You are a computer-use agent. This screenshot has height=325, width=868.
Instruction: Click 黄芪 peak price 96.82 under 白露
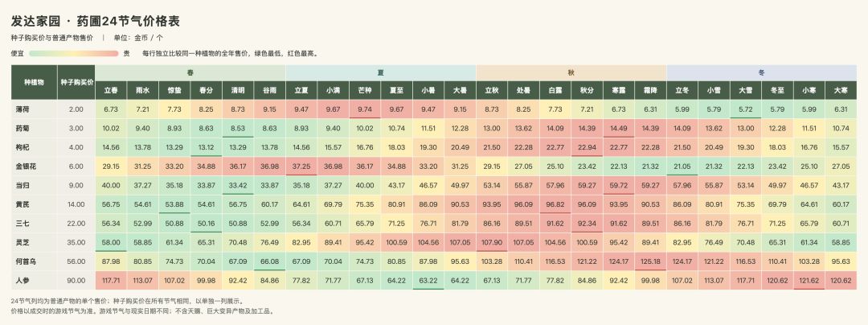[x=555, y=204]
